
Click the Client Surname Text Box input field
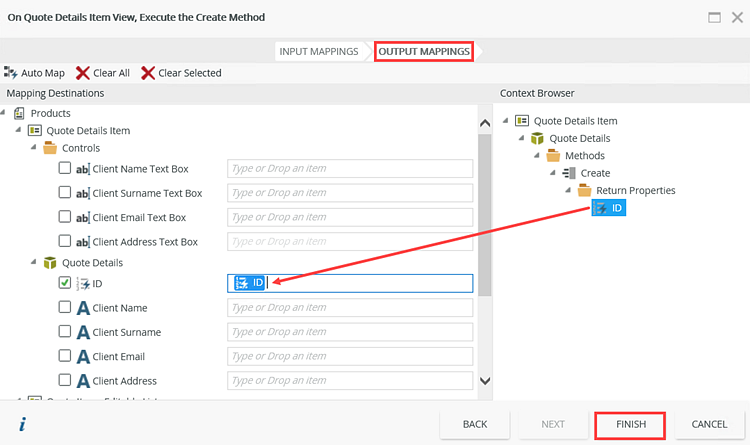pos(350,193)
